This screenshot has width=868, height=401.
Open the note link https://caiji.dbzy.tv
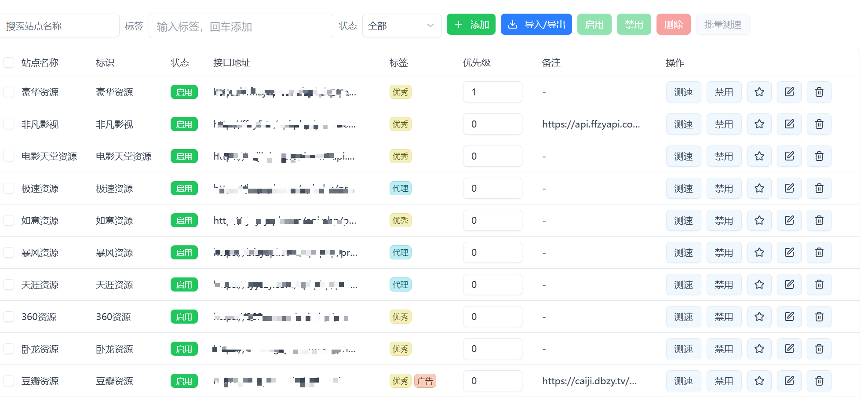(590, 381)
